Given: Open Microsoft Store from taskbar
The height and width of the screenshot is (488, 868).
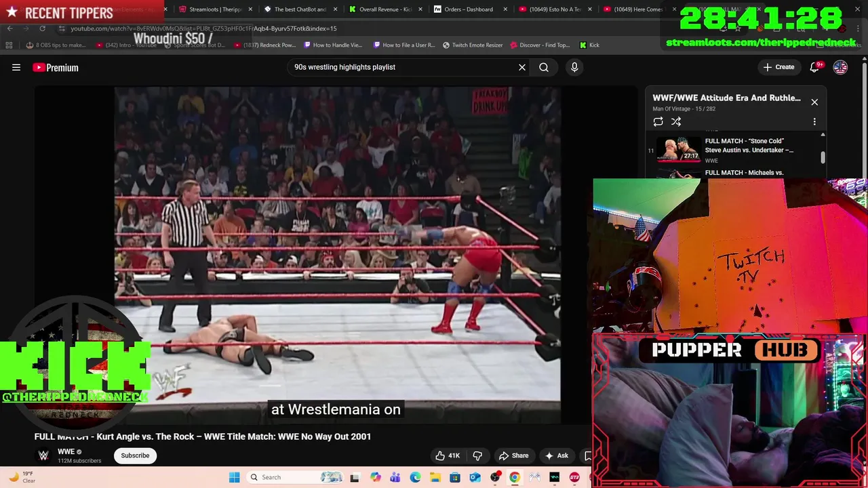Looking at the screenshot, I should pos(455,477).
